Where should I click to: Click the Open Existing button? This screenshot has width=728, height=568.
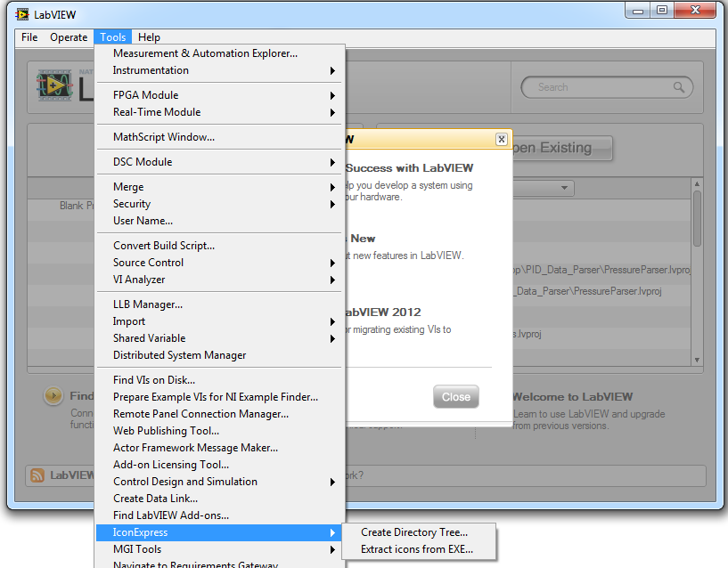(563, 148)
